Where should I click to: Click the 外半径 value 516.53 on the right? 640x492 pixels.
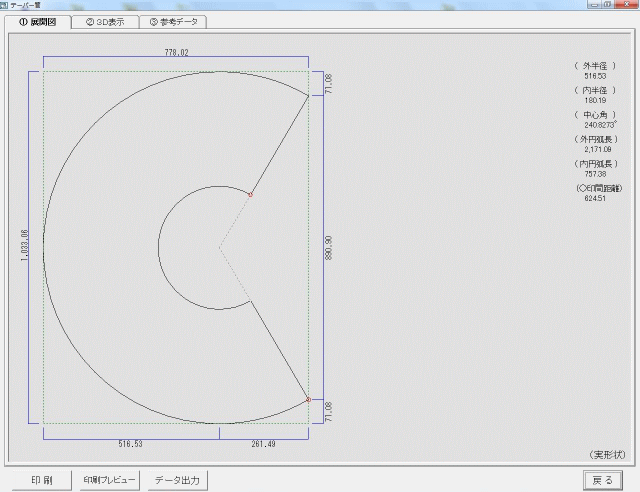point(595,76)
